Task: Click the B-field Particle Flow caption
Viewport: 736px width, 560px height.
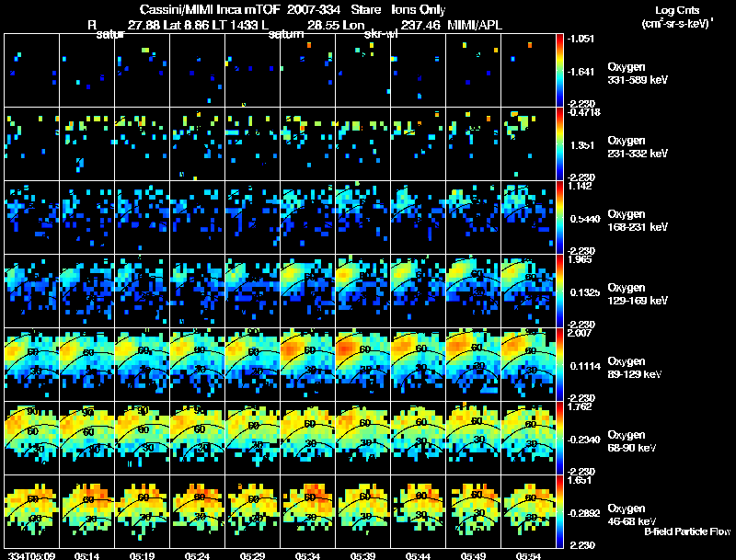Action: coord(687,531)
